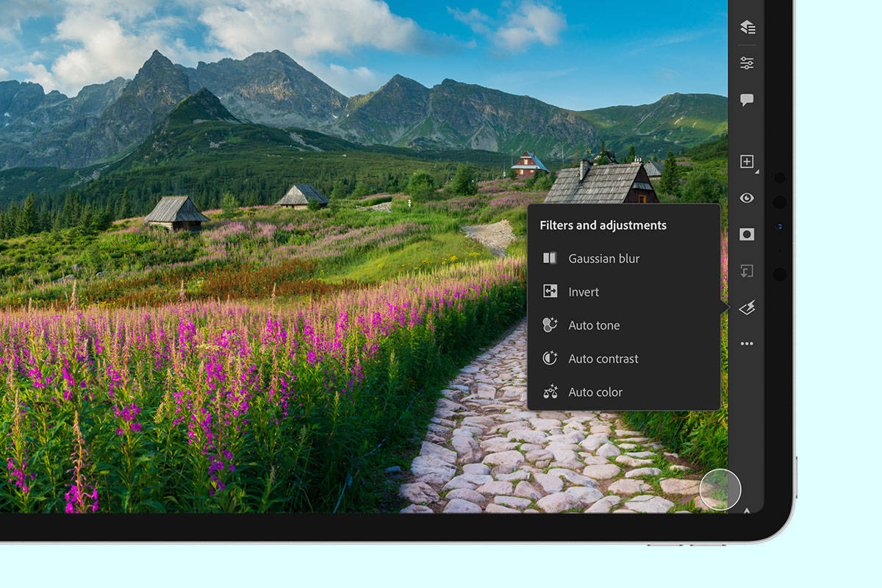The width and height of the screenshot is (882, 588).
Task: Select the Invert adjustment
Action: (x=623, y=292)
